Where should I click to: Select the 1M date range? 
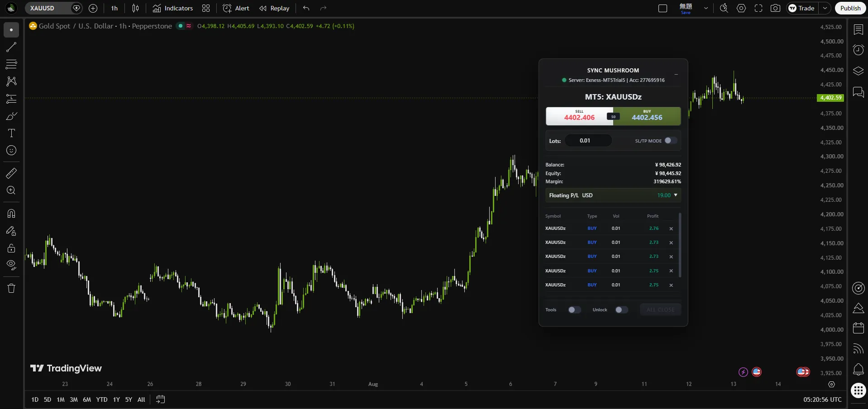[61, 399]
